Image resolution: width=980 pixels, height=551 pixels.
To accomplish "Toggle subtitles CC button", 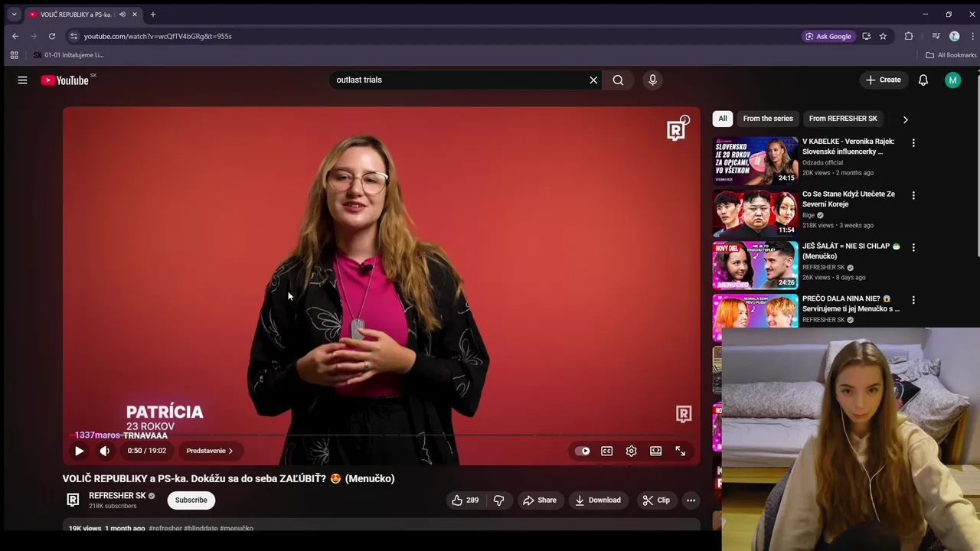I will [x=606, y=451].
